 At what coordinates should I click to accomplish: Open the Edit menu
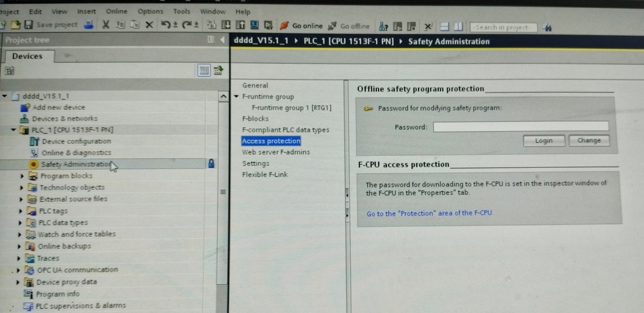click(35, 11)
